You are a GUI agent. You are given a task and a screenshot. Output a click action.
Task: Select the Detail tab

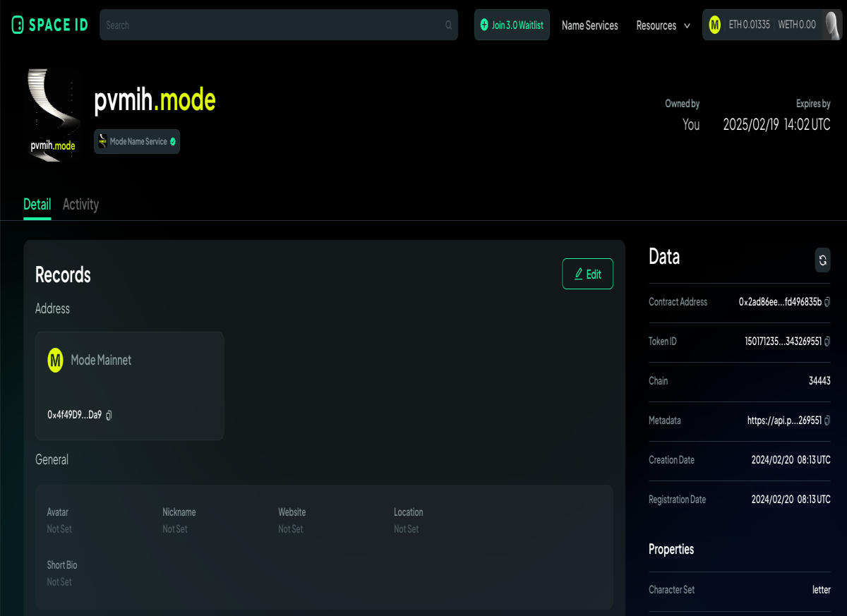37,205
